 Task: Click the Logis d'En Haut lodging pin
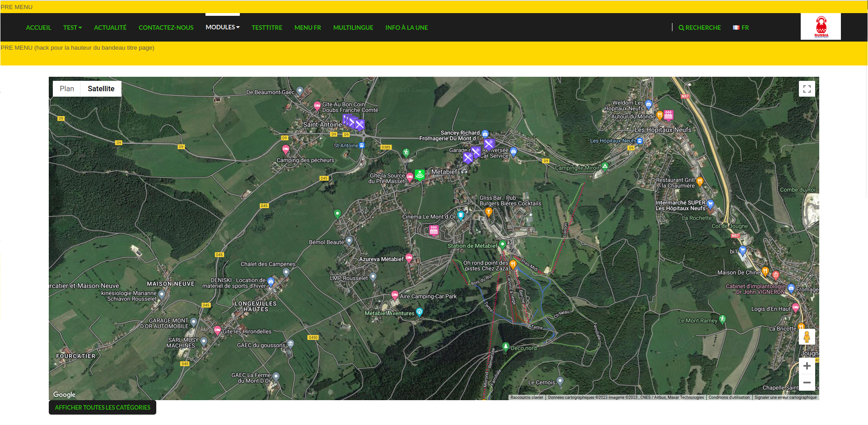[x=795, y=308]
